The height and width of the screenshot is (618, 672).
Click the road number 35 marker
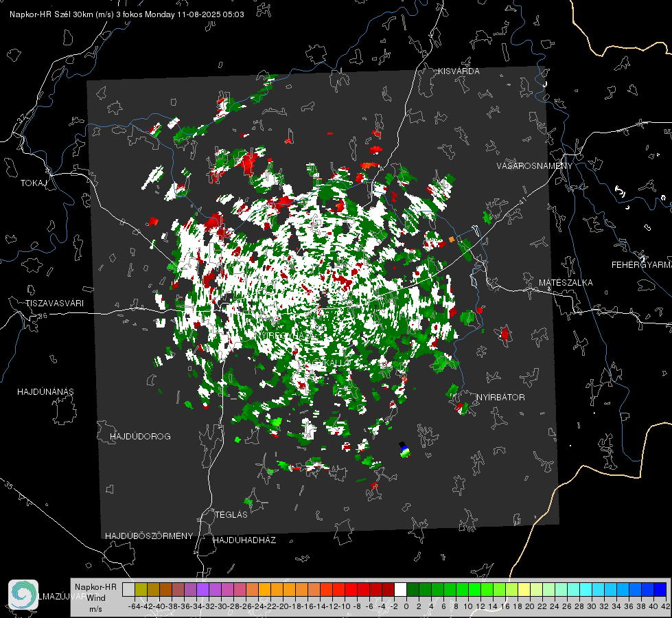pyautogui.click(x=8, y=486)
